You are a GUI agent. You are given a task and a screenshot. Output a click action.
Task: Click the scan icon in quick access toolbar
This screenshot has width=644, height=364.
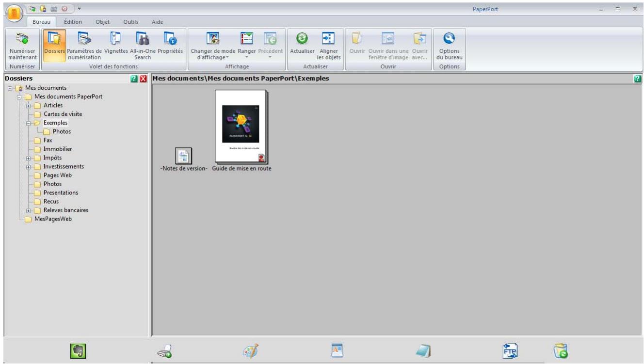pyautogui.click(x=32, y=8)
